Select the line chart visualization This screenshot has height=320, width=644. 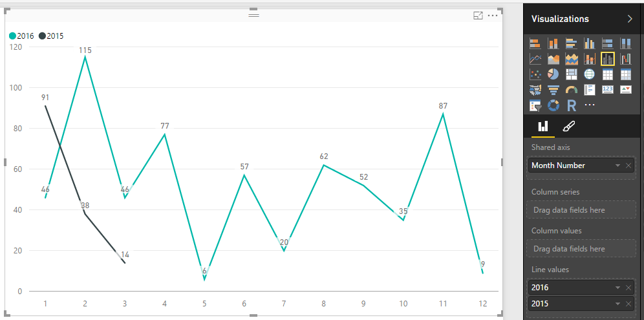(535, 59)
